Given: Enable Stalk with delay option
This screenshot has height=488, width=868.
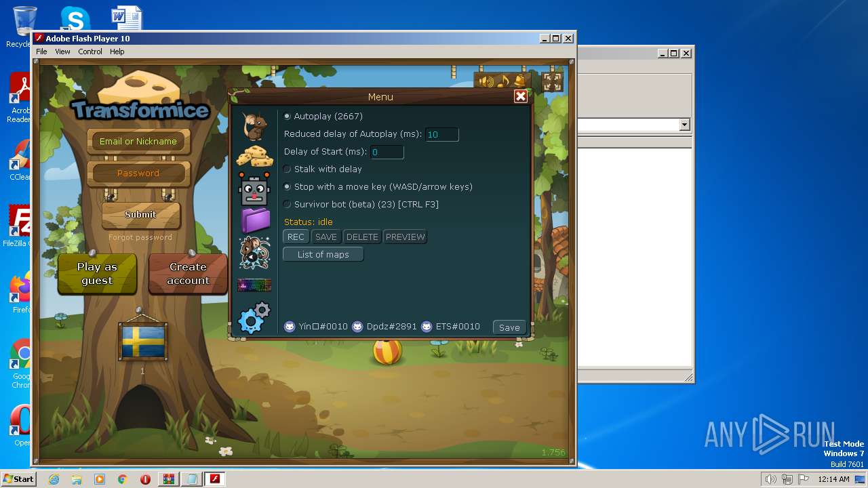Looking at the screenshot, I should click(288, 169).
